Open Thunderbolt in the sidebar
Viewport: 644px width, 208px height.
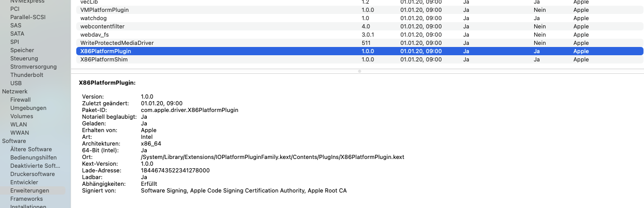point(27,75)
